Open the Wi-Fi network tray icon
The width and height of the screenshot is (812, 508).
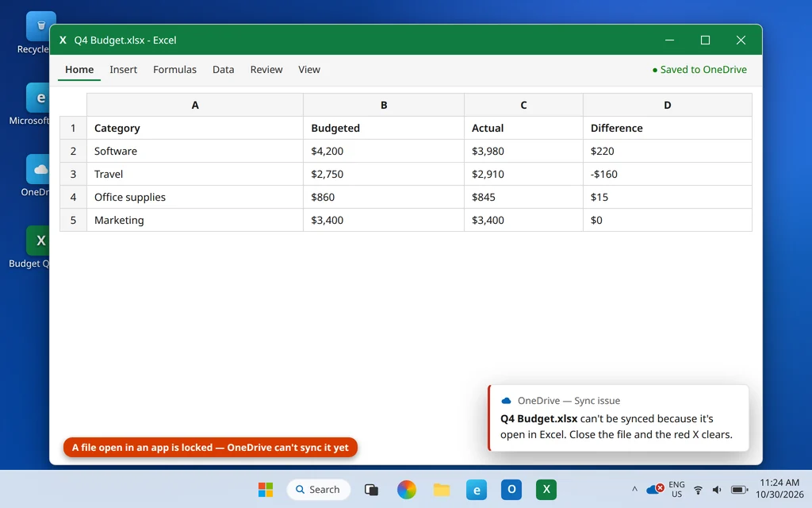point(698,489)
